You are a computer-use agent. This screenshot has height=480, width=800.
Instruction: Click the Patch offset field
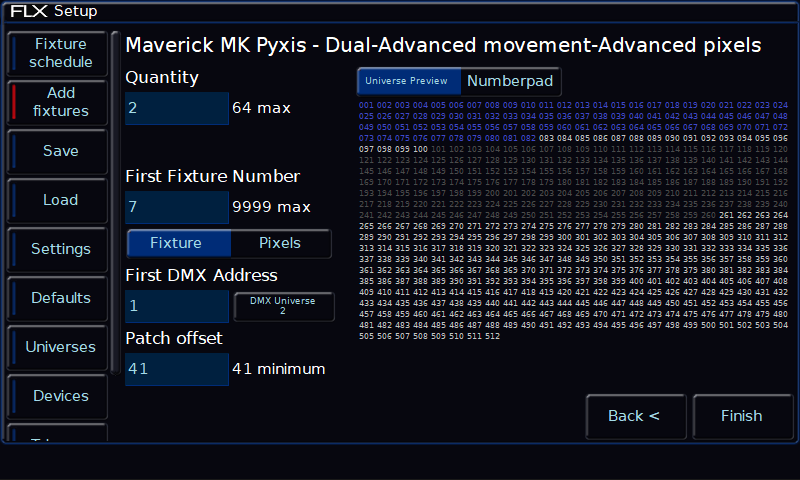(177, 369)
